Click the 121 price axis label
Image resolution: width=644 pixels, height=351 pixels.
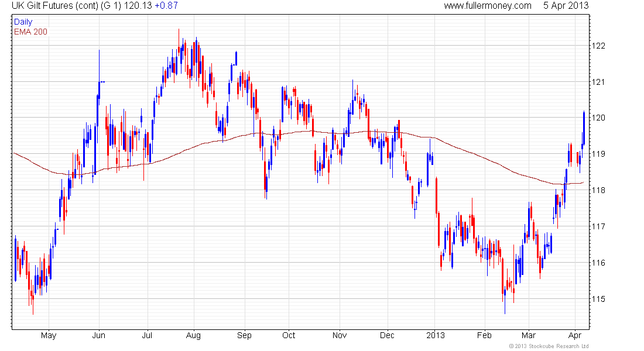tap(598, 82)
